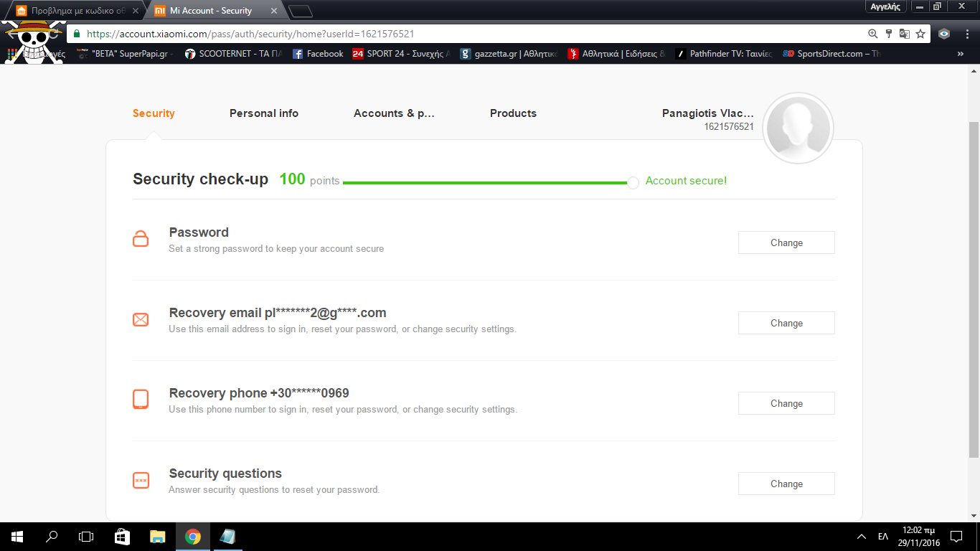The width and height of the screenshot is (980, 551).
Task: Open the SportsDirect.com bookmark
Action: pyautogui.click(x=831, y=54)
